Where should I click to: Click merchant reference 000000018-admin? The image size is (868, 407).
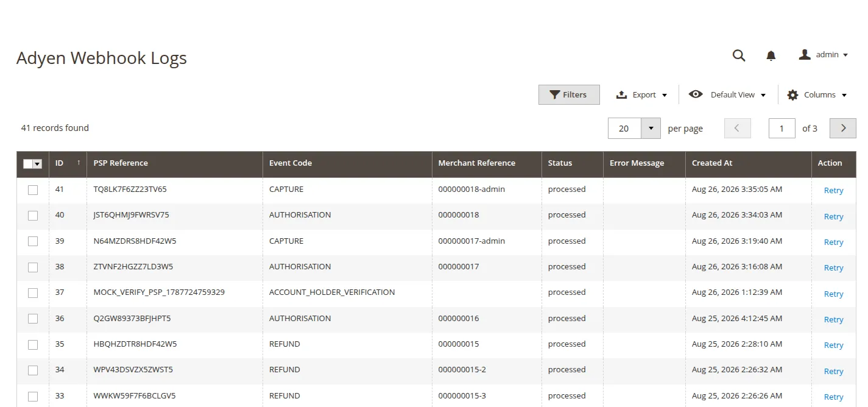tap(471, 189)
